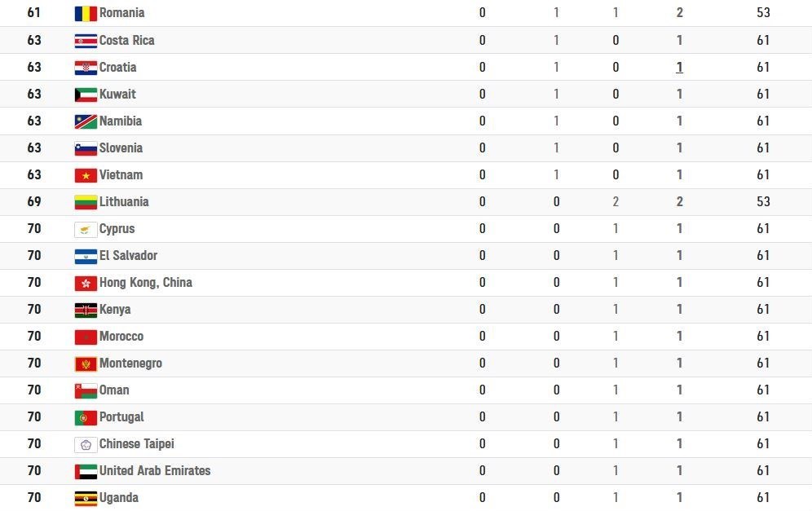Click Portugal's underlined total medal count
The height and width of the screenshot is (511, 812).
(x=679, y=417)
